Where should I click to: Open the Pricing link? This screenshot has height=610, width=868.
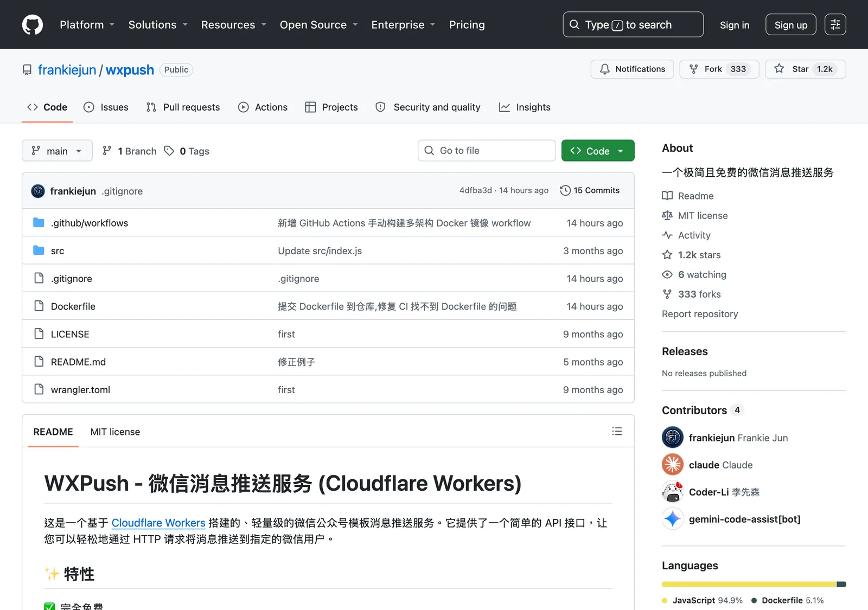click(467, 24)
